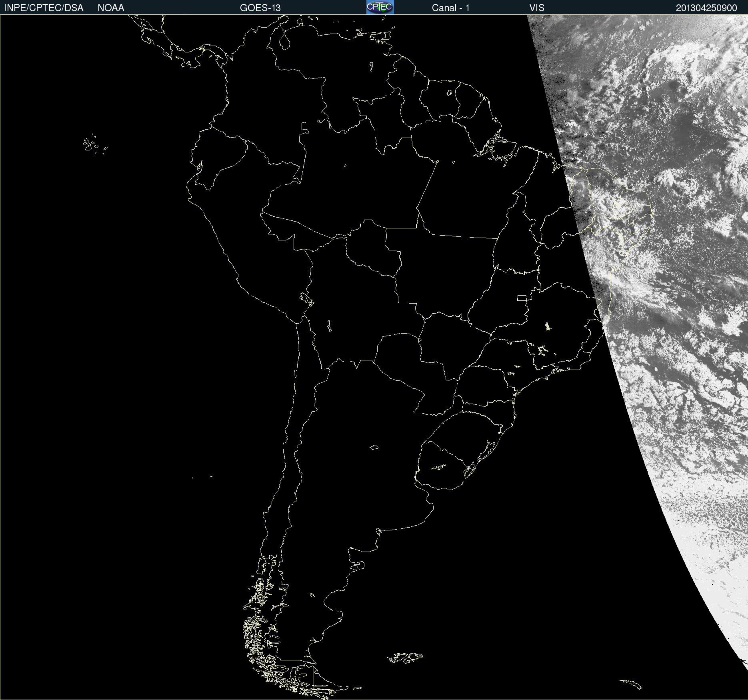The width and height of the screenshot is (748, 700).
Task: Click the Canal - 1 label
Action: click(x=451, y=8)
